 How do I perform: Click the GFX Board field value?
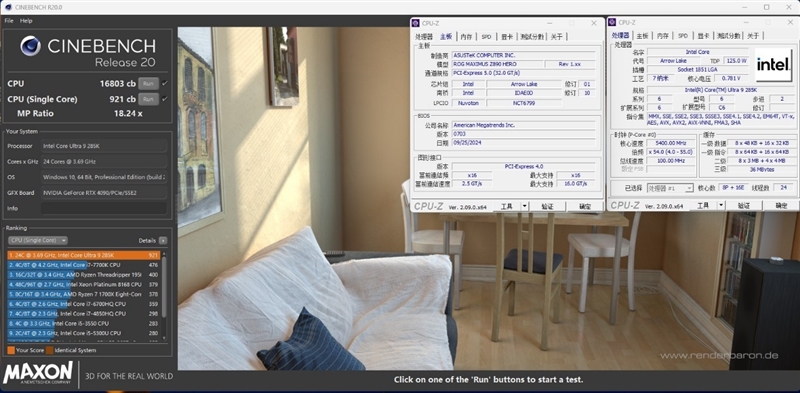[104, 193]
